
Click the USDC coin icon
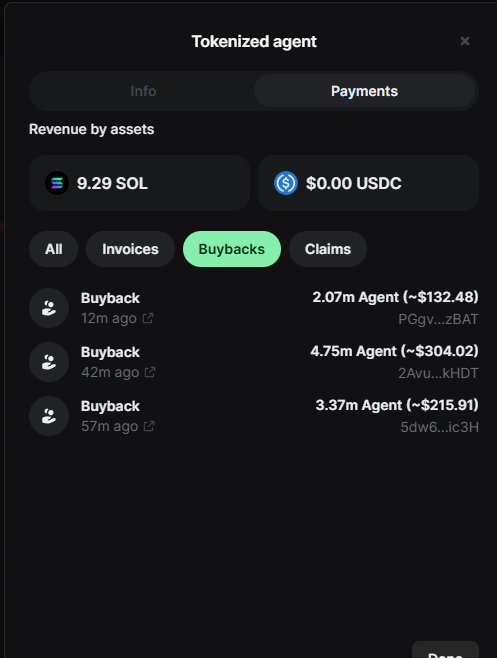286,183
